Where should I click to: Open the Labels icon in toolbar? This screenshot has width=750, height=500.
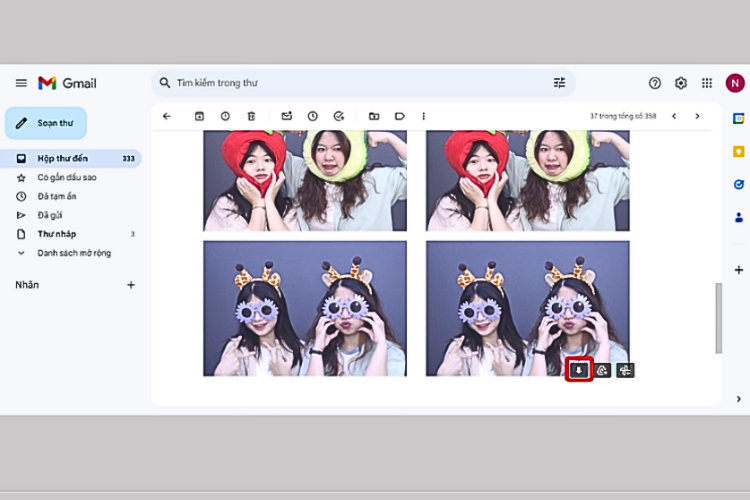pyautogui.click(x=400, y=116)
